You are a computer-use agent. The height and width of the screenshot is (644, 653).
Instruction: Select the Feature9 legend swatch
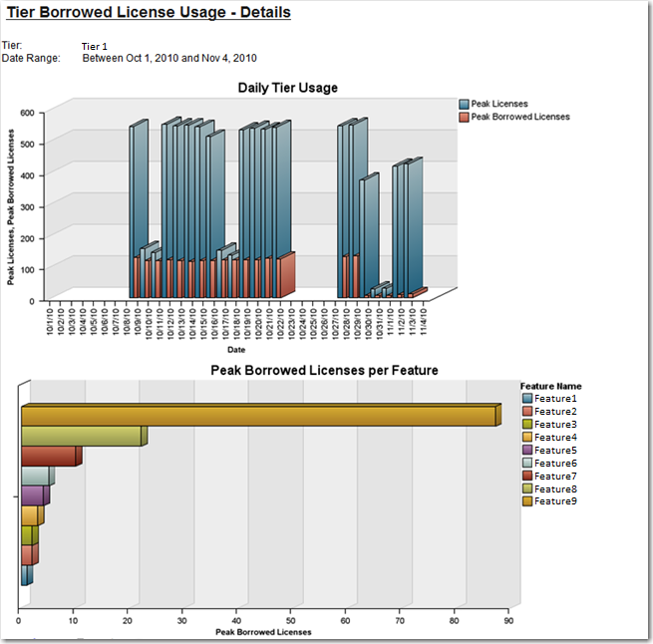pos(527,501)
